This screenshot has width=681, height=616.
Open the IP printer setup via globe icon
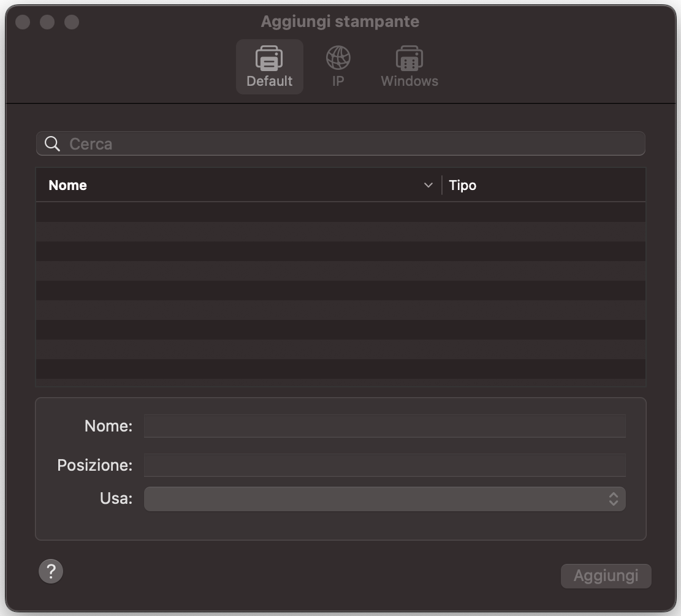click(x=337, y=58)
